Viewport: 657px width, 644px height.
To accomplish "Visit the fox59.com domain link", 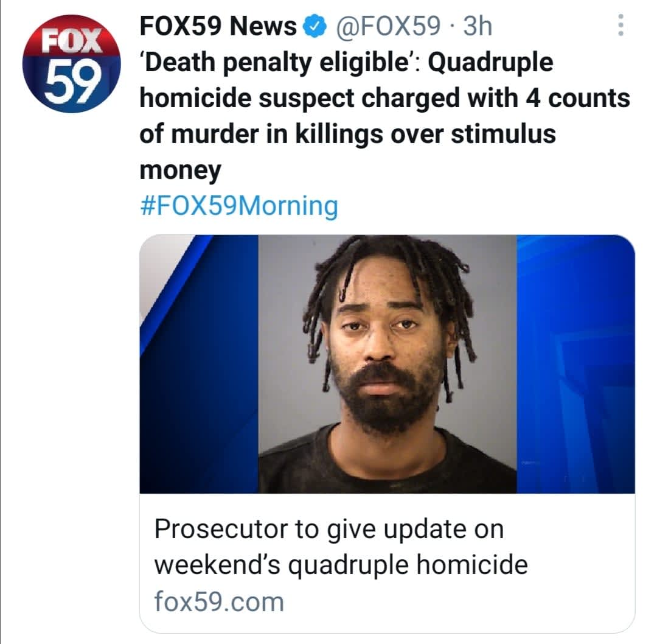I will coord(219,601).
